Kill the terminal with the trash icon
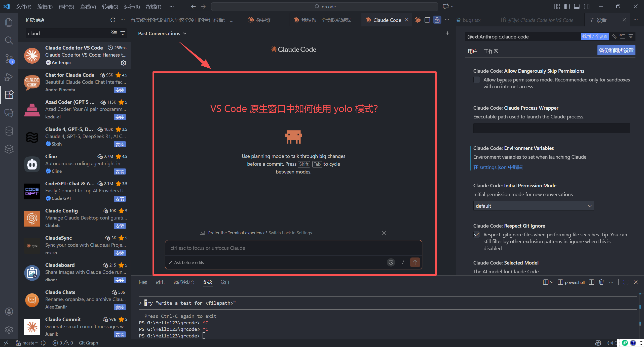The height and width of the screenshot is (347, 644). [x=601, y=282]
